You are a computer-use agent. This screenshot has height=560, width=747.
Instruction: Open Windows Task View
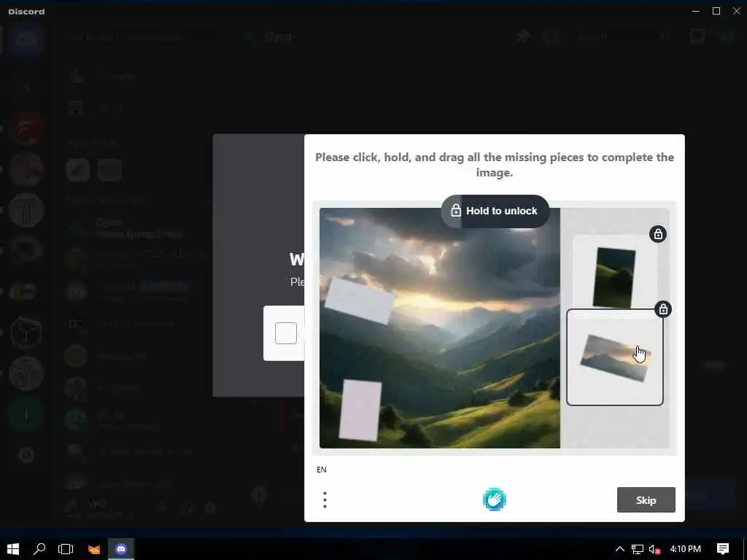click(x=65, y=549)
